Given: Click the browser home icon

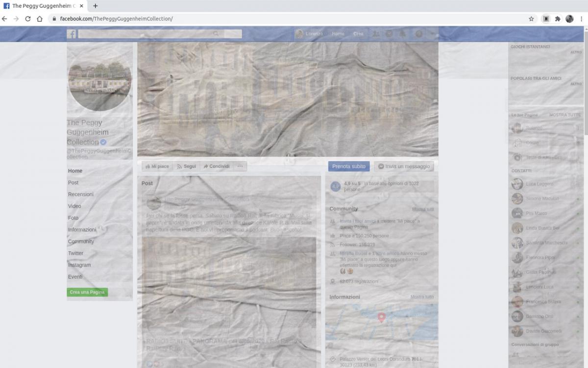Looking at the screenshot, I should (x=40, y=19).
